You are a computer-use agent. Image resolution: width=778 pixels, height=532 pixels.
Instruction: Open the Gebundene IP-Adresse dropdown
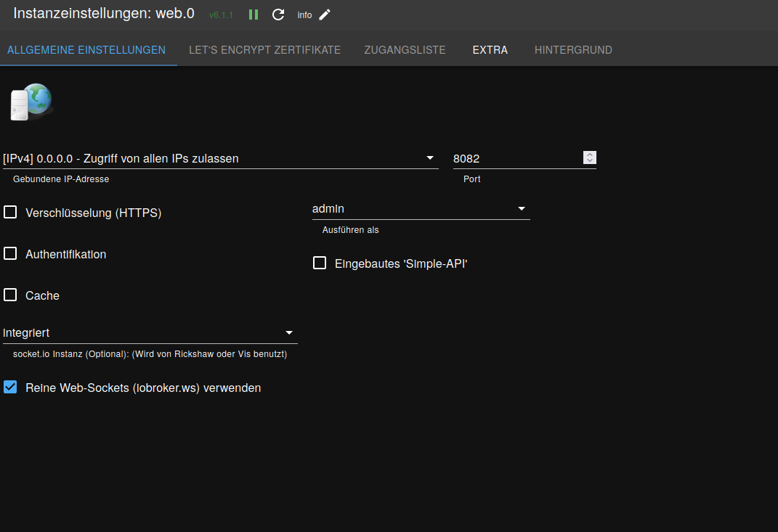pos(220,159)
